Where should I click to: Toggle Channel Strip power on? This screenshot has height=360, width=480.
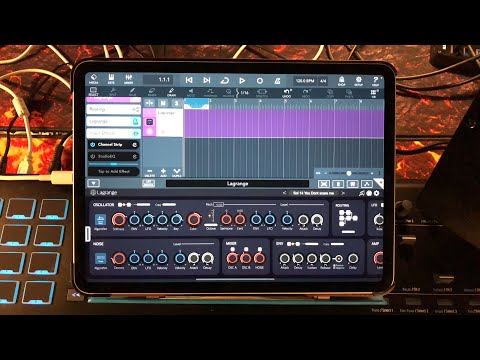(x=93, y=145)
